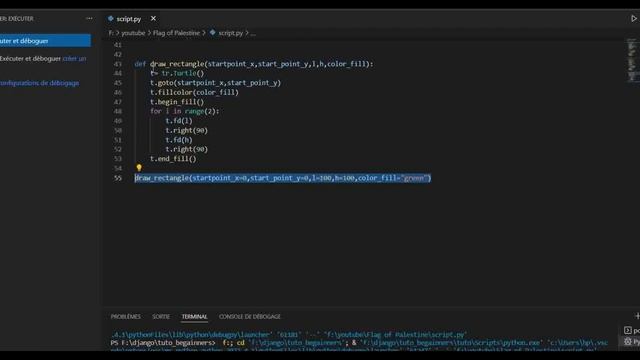Open the yellow lightbulb quick fix
This screenshot has width=640, height=360.
tap(139, 168)
